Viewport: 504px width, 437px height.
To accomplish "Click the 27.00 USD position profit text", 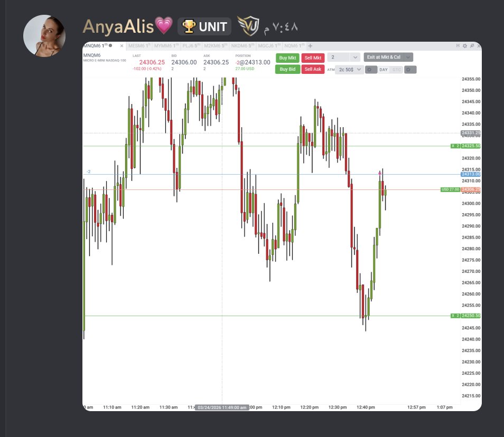I will point(245,69).
